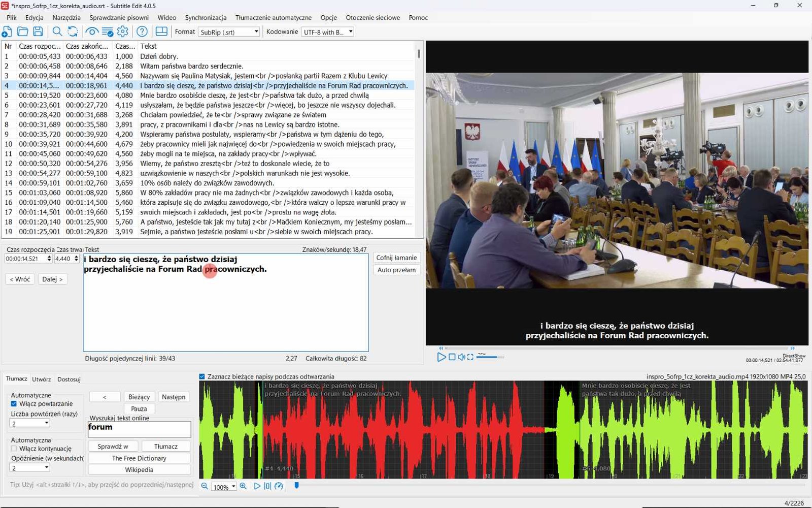Play the video in the player
The width and height of the screenshot is (812, 508).
(x=442, y=357)
